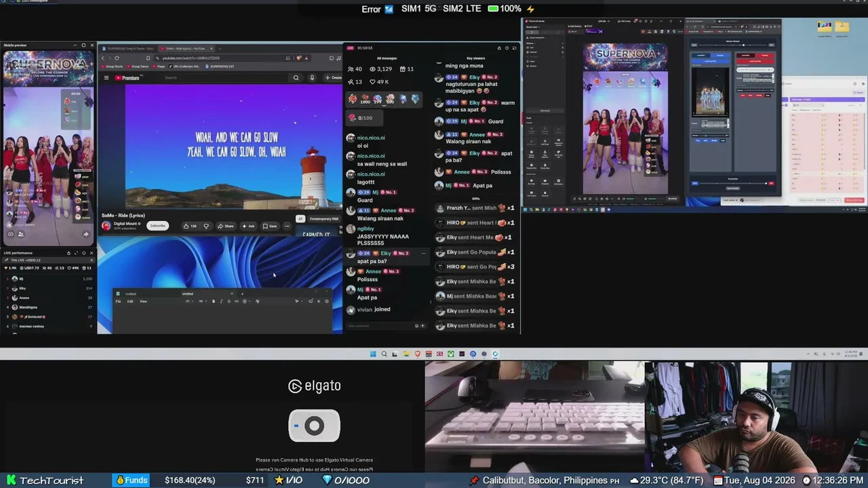This screenshot has width=868, height=488.
Task: Reload the YouTube page
Action: 117,58
